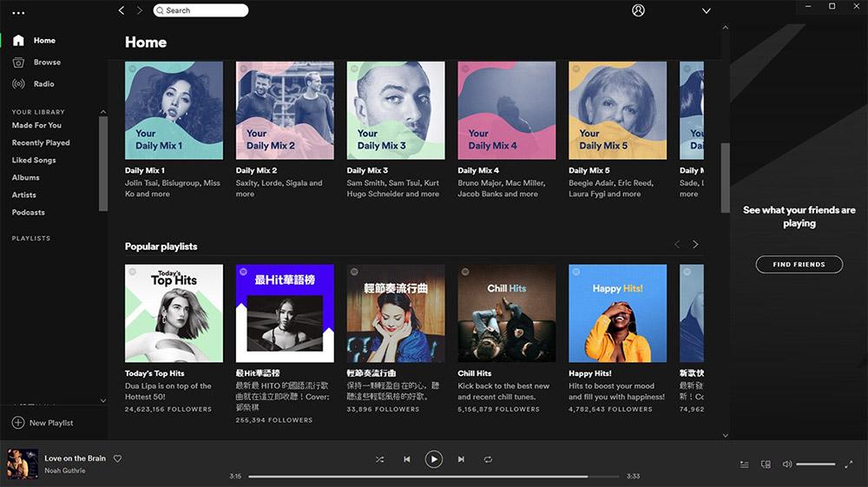The width and height of the screenshot is (868, 487).
Task: Click the Search input field
Action: click(x=201, y=10)
